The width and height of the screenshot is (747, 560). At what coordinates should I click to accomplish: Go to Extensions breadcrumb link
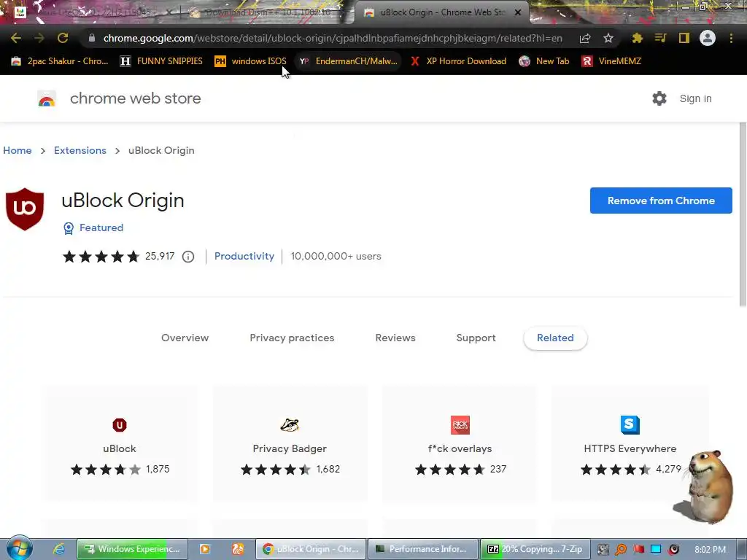coord(80,150)
